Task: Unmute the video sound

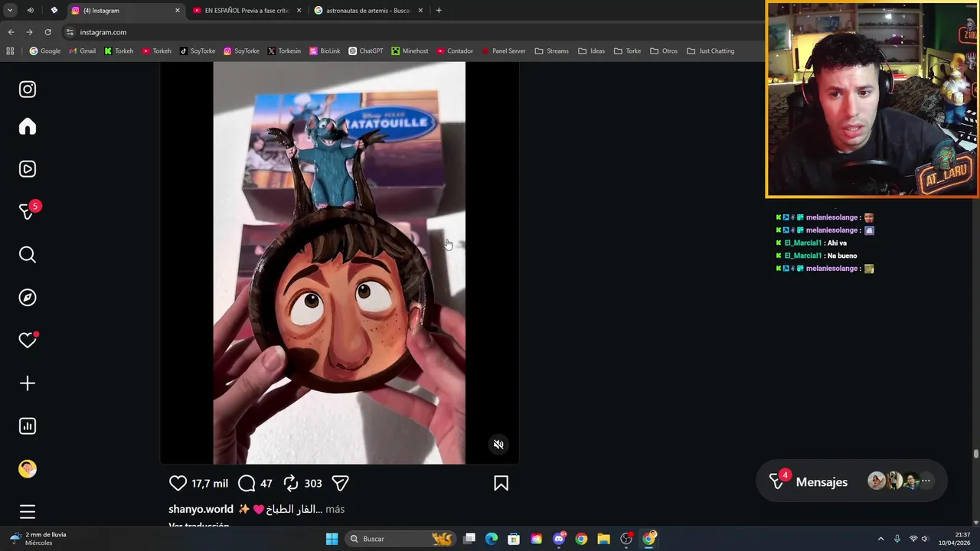Action: click(x=498, y=445)
